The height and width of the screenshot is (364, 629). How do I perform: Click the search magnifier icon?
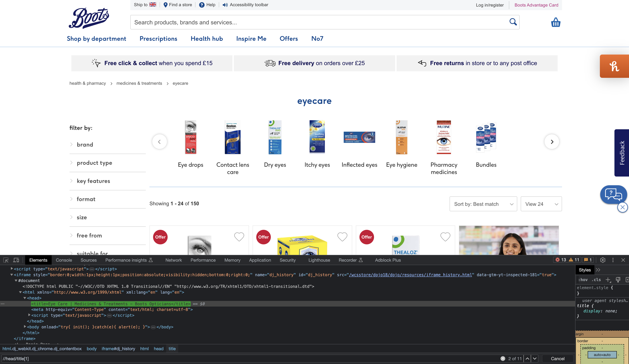513,22
